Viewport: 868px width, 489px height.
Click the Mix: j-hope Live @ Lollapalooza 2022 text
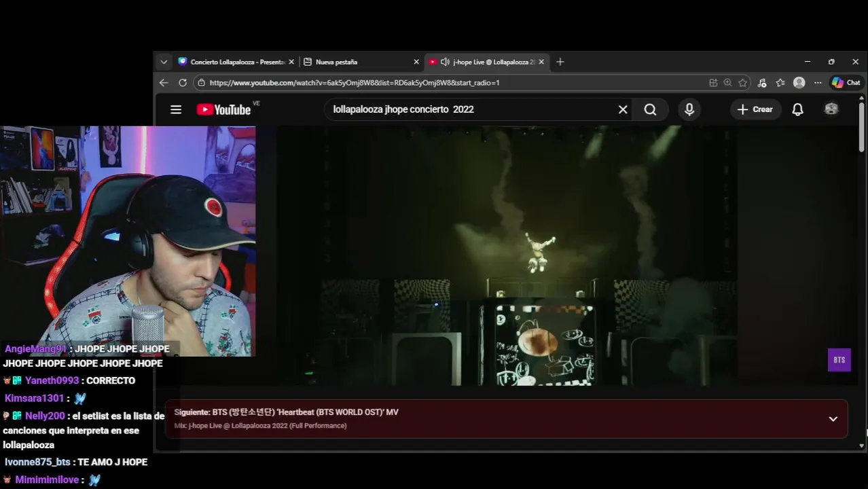click(x=260, y=426)
